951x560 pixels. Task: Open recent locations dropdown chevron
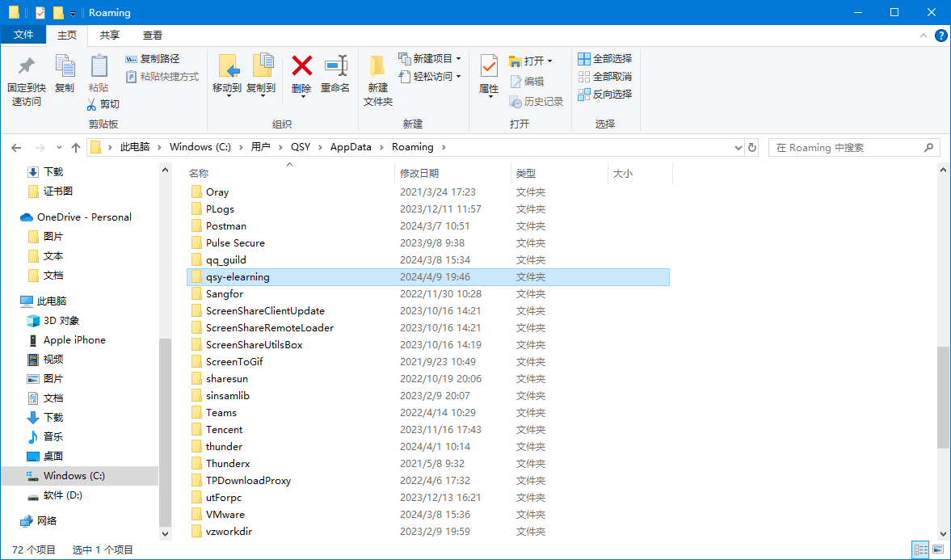pyautogui.click(x=59, y=147)
